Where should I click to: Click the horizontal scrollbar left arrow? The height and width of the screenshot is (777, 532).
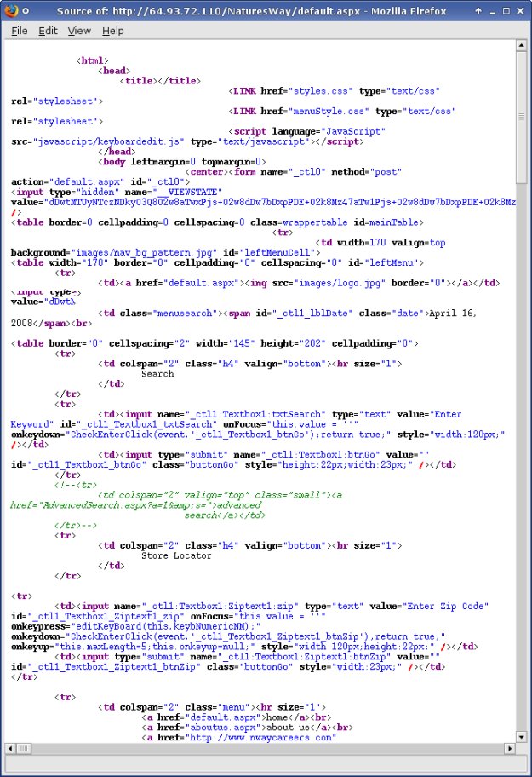coord(10,748)
